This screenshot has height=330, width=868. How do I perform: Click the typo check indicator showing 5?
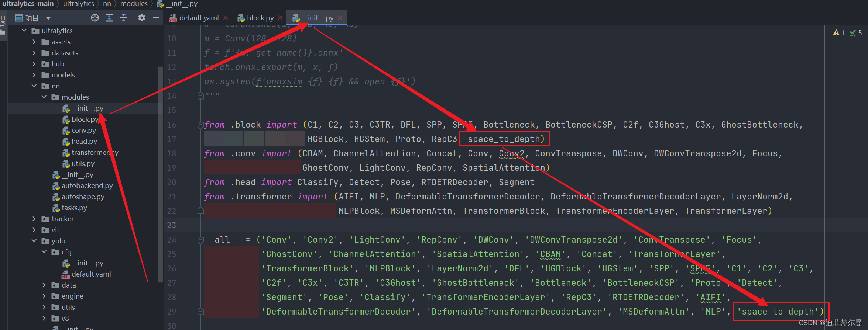click(856, 33)
